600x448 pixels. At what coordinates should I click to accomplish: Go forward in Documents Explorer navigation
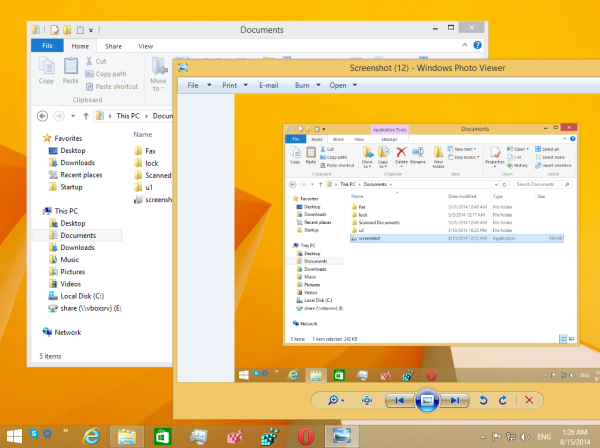point(59,116)
